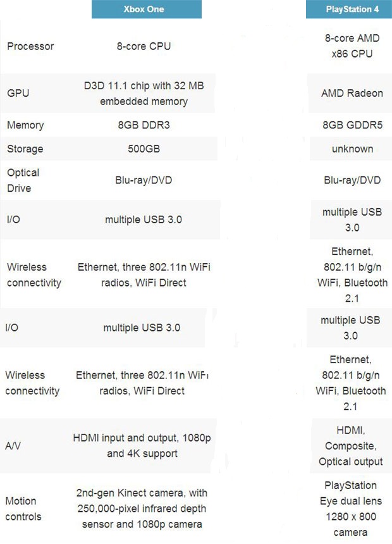Select the AMD Radeon cell

[x=352, y=93]
